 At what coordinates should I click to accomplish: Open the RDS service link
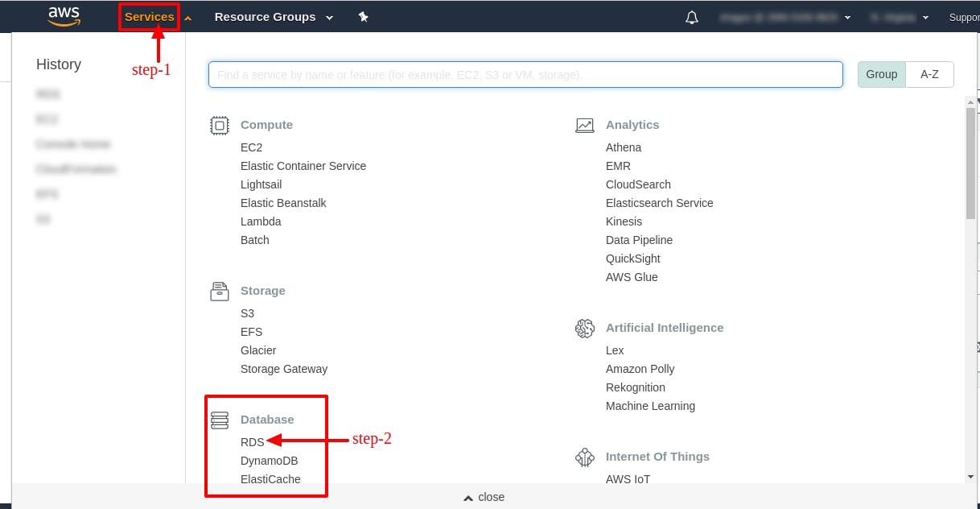click(x=252, y=441)
